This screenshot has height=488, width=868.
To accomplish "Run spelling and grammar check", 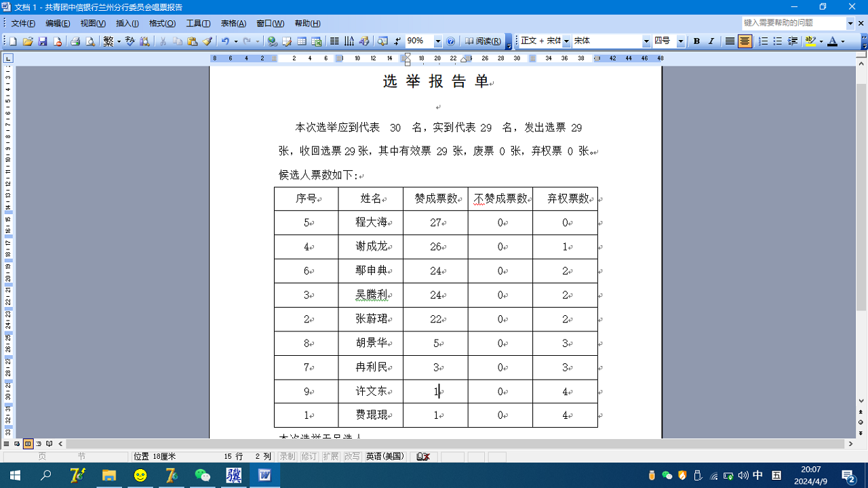I will (130, 41).
